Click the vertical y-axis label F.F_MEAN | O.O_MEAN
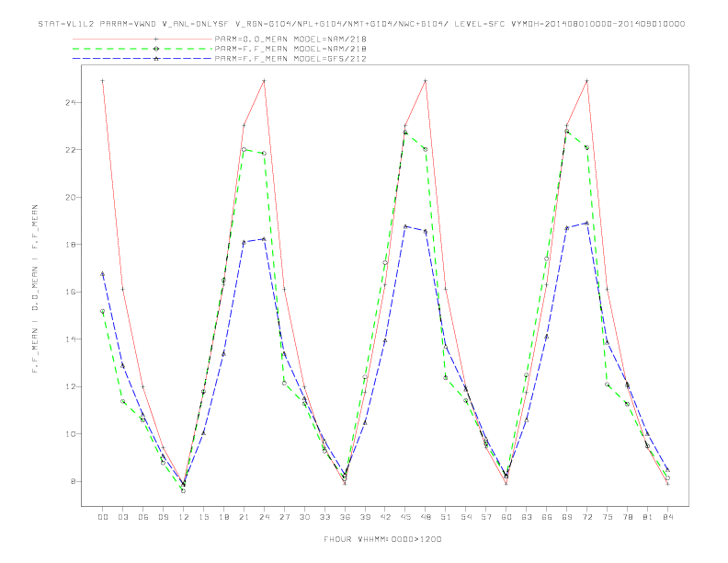This screenshot has width=728, height=563. pyautogui.click(x=35, y=289)
